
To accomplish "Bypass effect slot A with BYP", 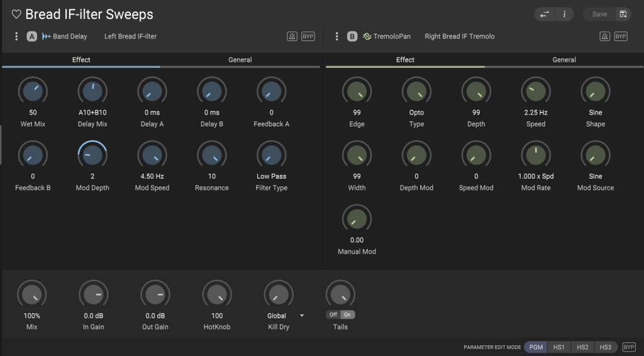I will 308,36.
